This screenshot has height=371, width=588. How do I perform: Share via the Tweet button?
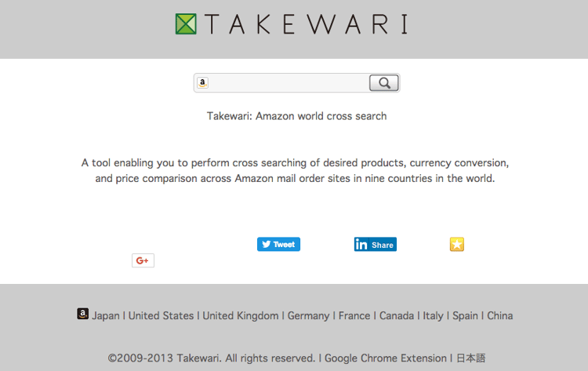tap(278, 244)
